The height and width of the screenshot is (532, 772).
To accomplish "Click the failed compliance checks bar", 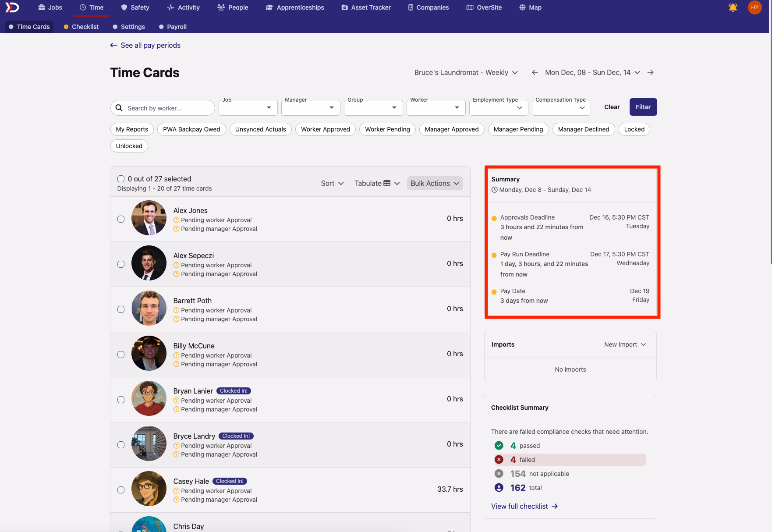I will pos(570,460).
